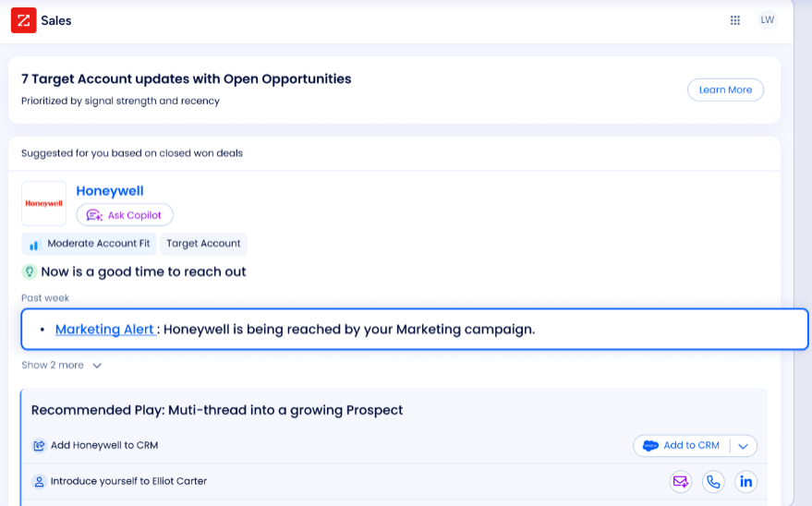Open Elliot Carter's LinkedIn icon
Image resolution: width=812 pixels, height=506 pixels.
[x=745, y=482]
